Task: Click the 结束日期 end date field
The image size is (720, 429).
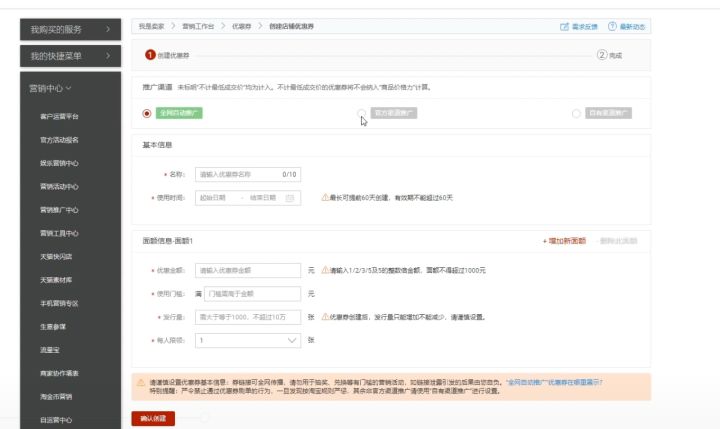Action: click(x=263, y=198)
